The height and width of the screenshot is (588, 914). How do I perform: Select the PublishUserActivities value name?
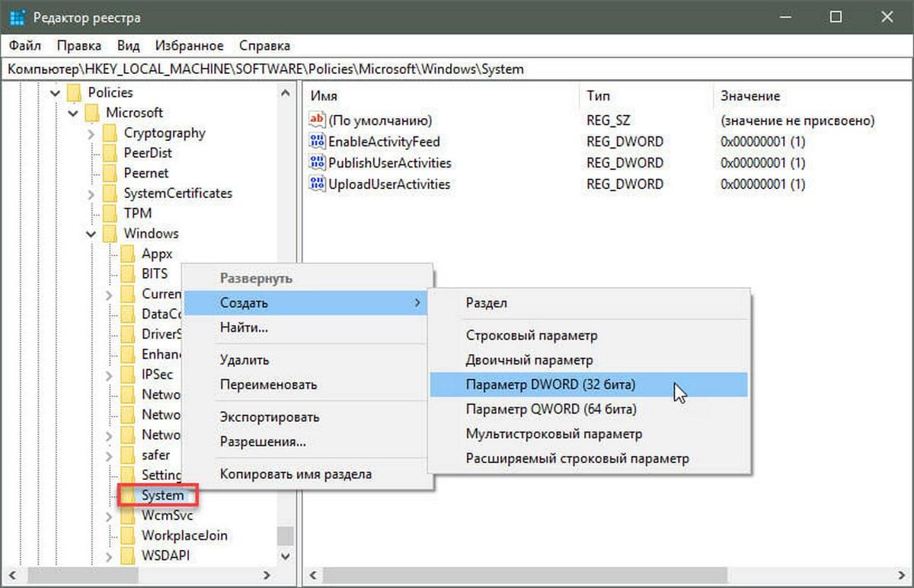[x=389, y=163]
